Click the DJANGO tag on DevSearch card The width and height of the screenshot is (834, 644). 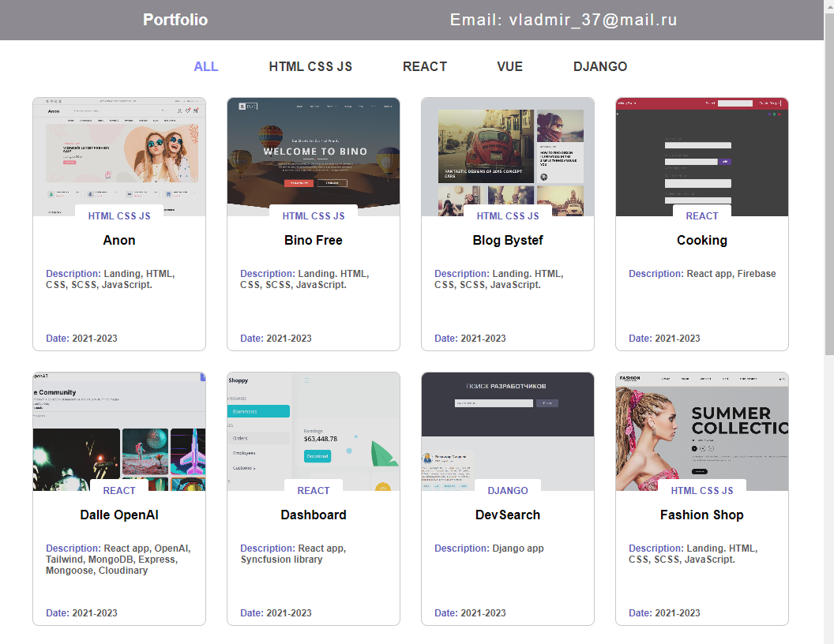pyautogui.click(x=507, y=490)
